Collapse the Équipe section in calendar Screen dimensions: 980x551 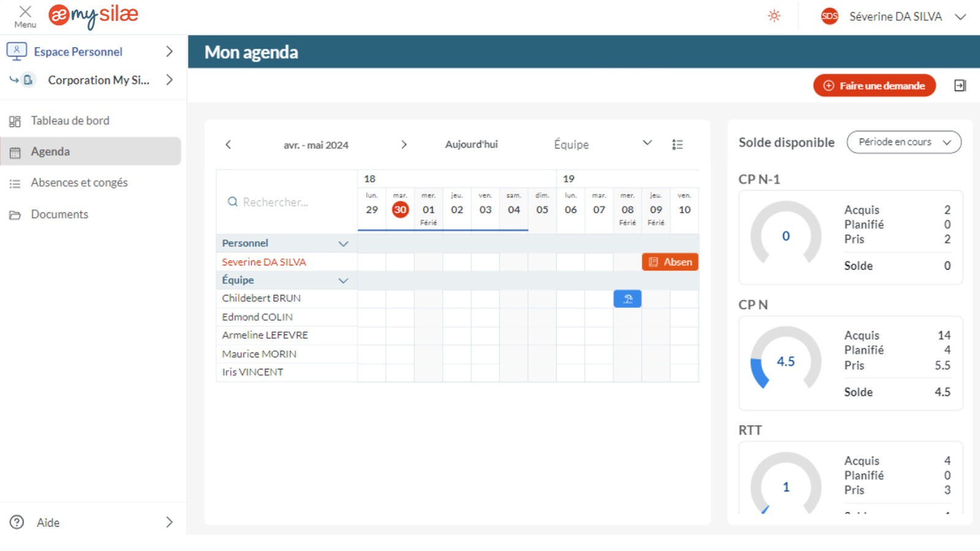(x=343, y=280)
